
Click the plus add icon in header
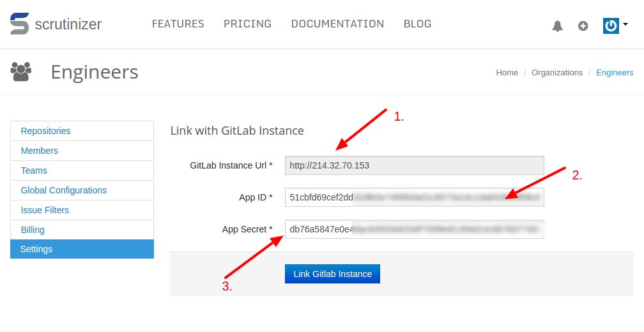[x=583, y=26]
